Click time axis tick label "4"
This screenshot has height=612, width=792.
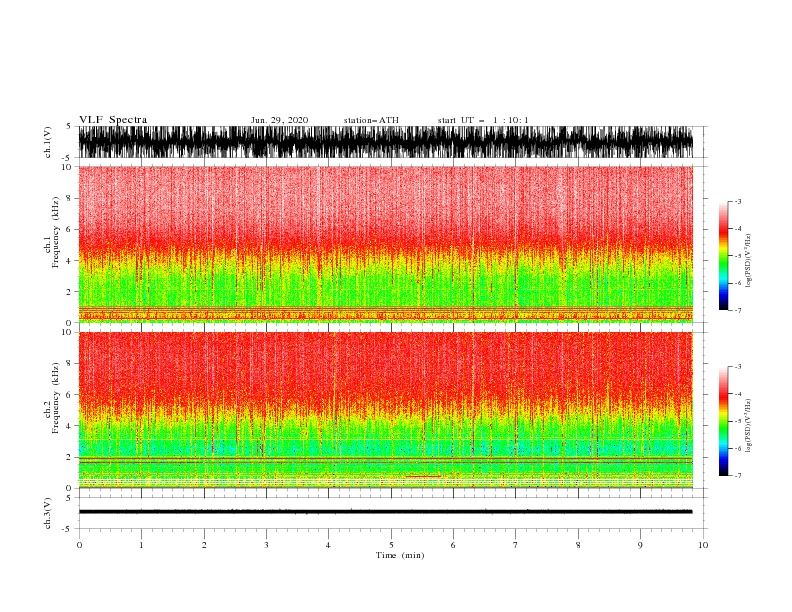point(328,545)
